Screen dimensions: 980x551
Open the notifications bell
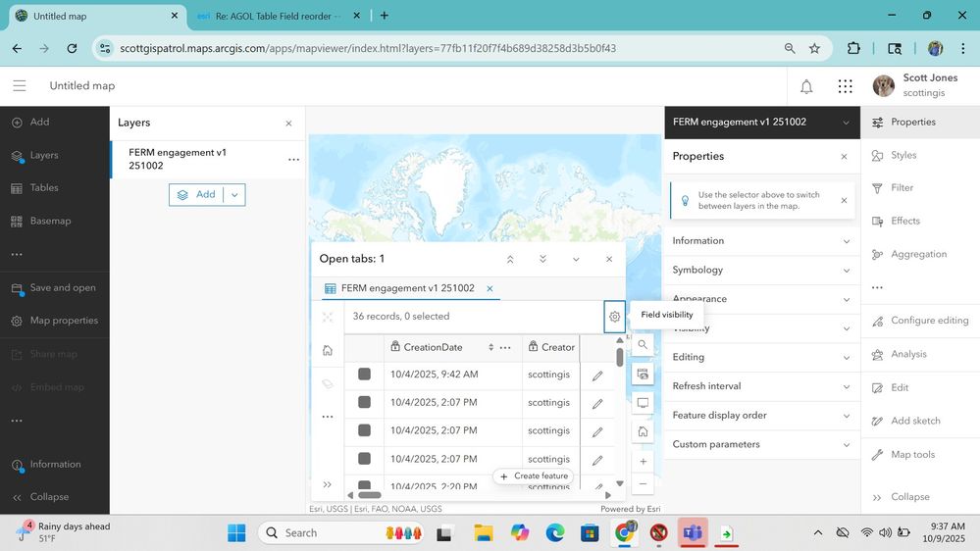(x=806, y=86)
